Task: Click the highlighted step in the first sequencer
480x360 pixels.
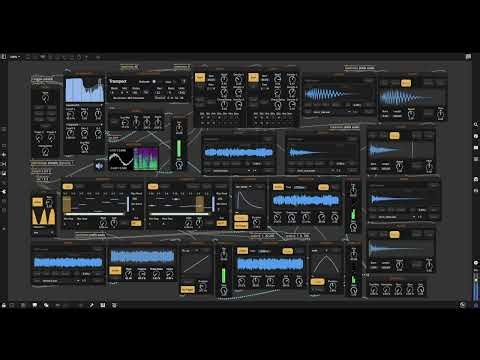Action: (67, 204)
